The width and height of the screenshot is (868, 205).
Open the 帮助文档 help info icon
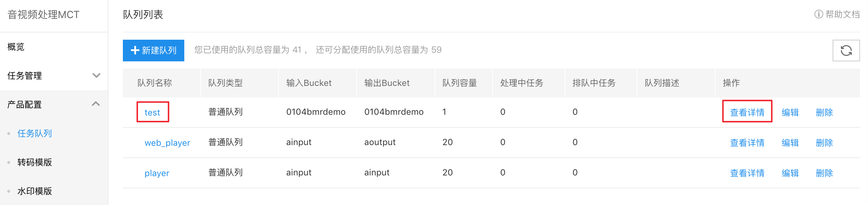pos(818,14)
